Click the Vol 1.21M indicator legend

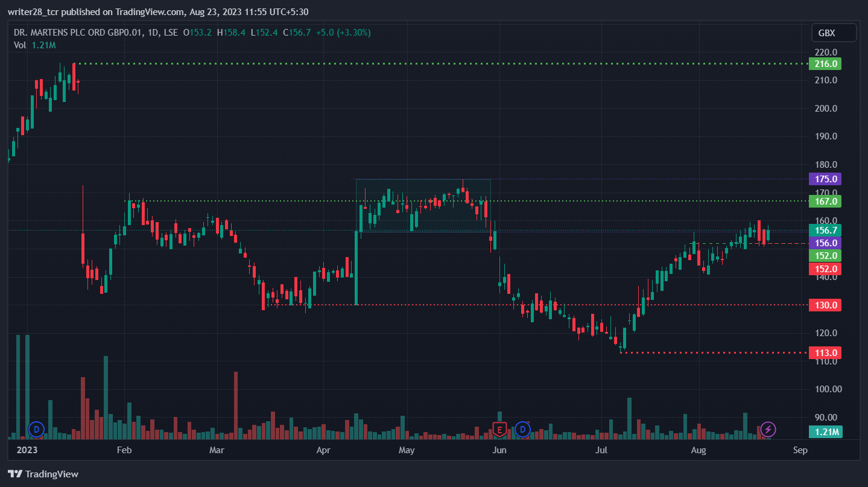click(34, 45)
